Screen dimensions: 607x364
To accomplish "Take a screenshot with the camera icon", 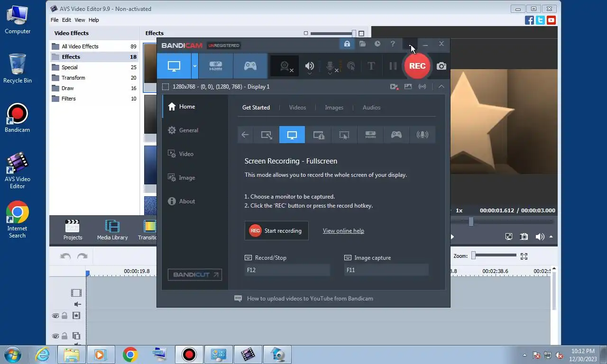I will (441, 66).
